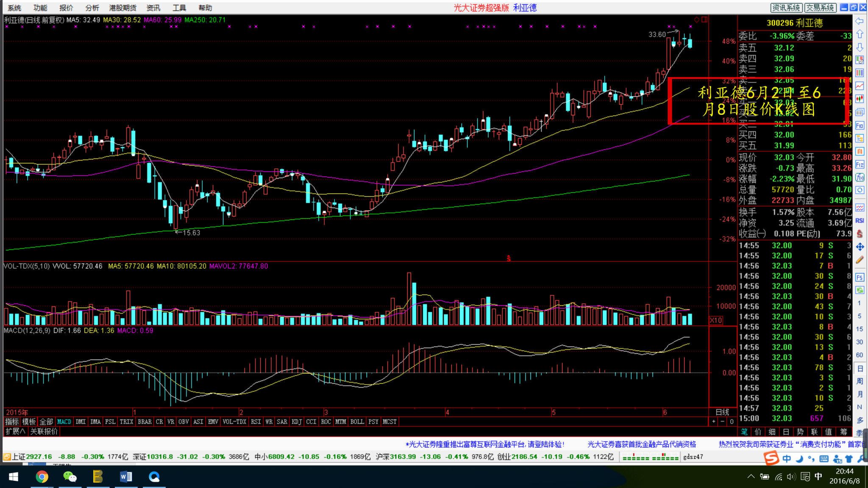
Task: Click the 资讯系统 button
Action: tap(786, 8)
